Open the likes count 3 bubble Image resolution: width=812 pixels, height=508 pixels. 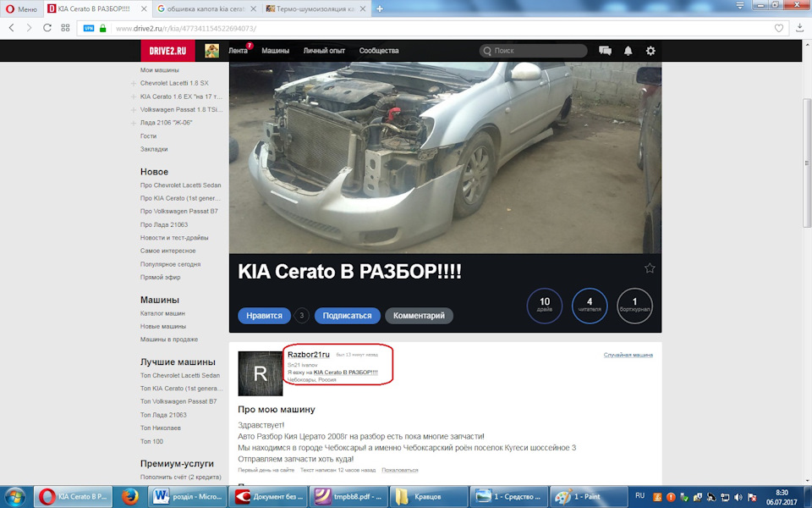point(301,316)
